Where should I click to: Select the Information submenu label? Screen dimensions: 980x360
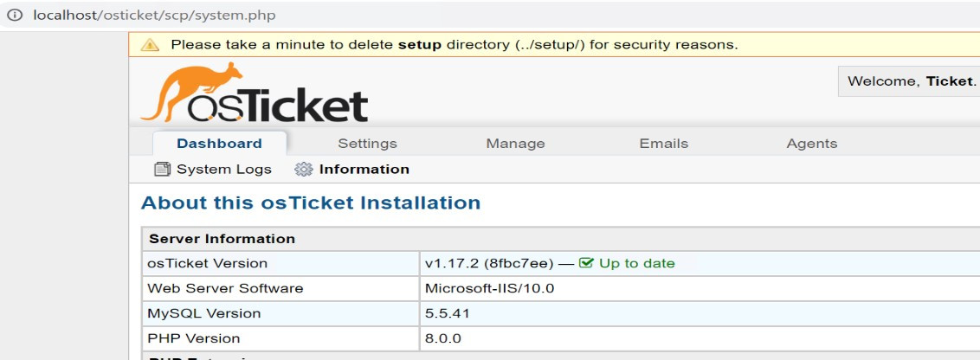click(364, 170)
